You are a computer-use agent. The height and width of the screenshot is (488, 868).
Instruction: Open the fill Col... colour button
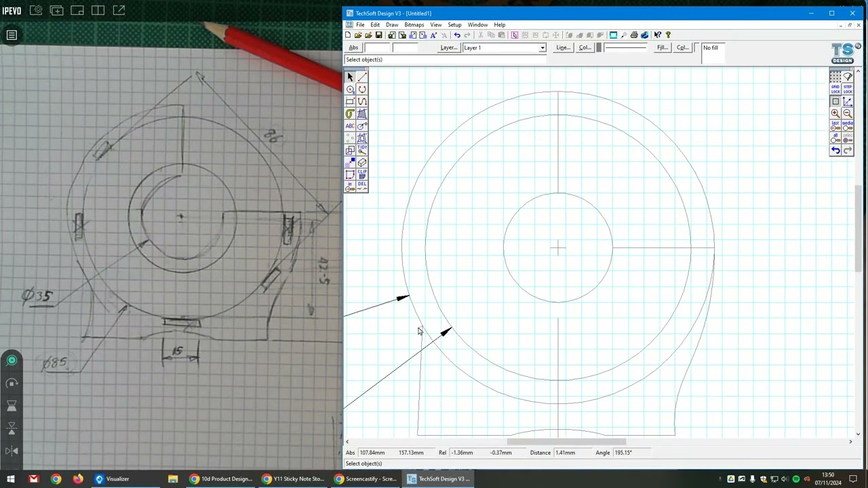(x=682, y=48)
